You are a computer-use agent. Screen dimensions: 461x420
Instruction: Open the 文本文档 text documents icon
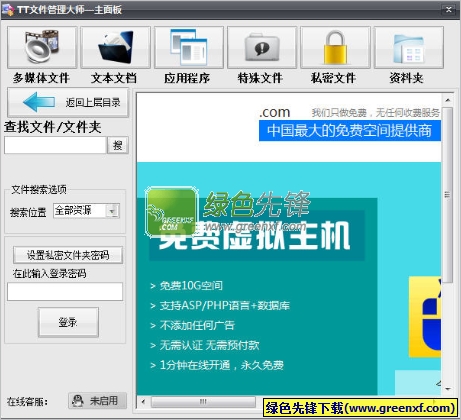(115, 48)
